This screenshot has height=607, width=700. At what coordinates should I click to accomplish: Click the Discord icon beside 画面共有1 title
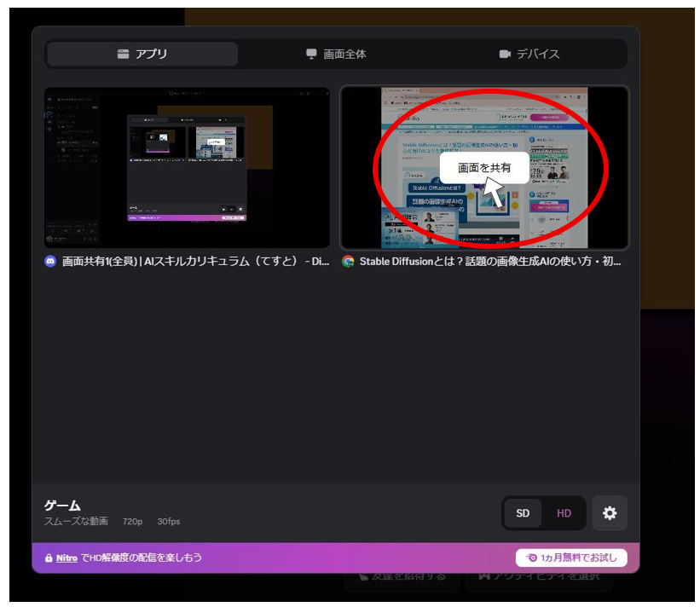tap(50, 262)
